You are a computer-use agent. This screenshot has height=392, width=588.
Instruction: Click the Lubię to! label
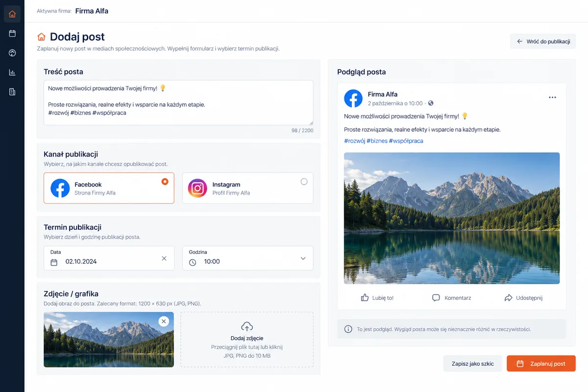point(383,298)
